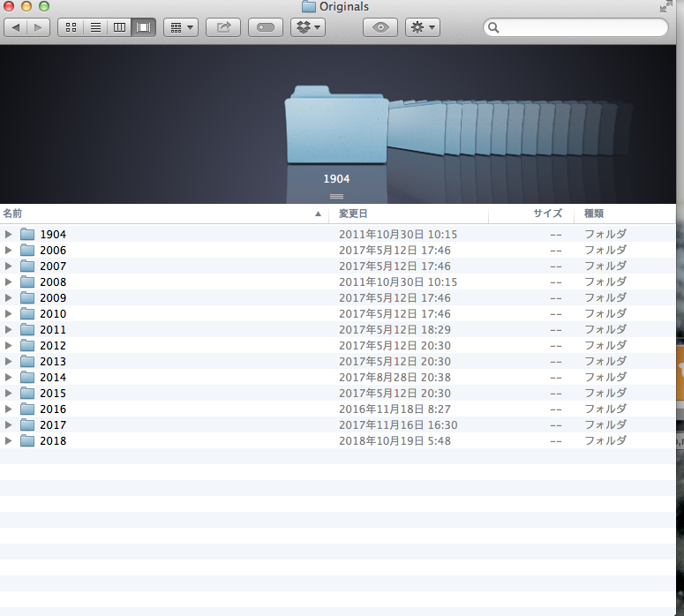Screen dimensions: 684x616
Task: Click the 1904 row folder icon
Action: [27, 234]
